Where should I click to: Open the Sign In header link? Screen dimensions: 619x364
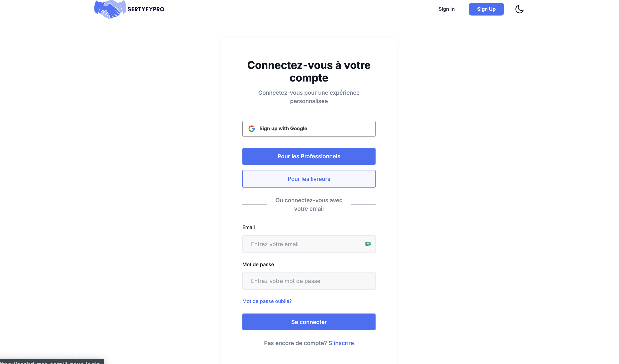(x=446, y=9)
